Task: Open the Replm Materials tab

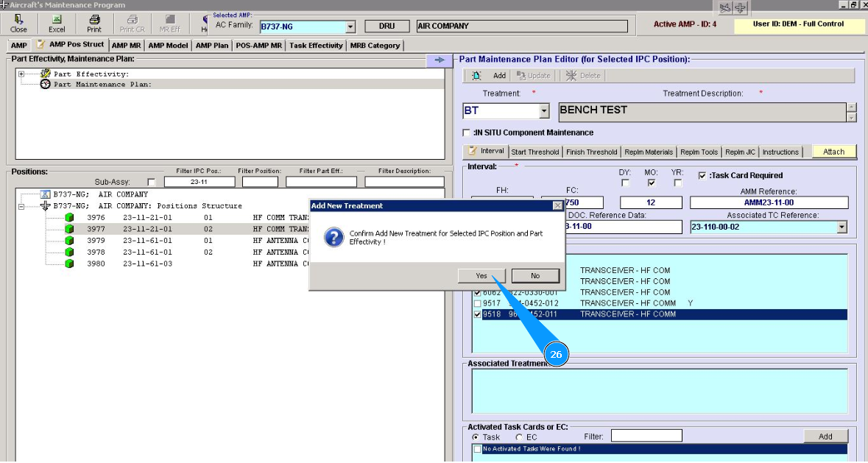Action: coord(649,152)
